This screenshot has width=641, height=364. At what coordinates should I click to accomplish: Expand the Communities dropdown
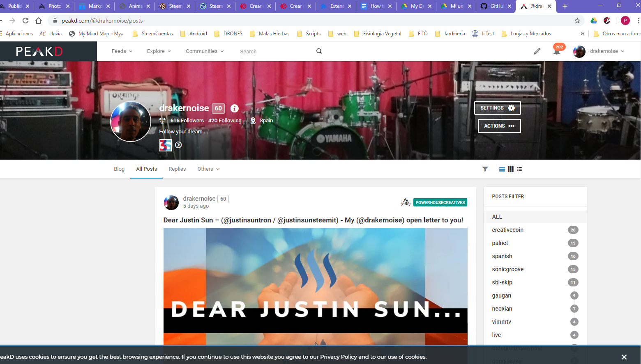pos(205,51)
